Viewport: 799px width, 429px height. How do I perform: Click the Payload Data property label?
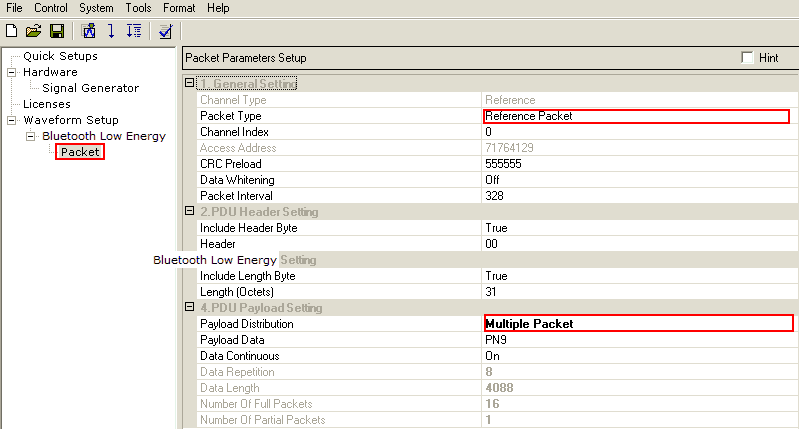point(232,340)
